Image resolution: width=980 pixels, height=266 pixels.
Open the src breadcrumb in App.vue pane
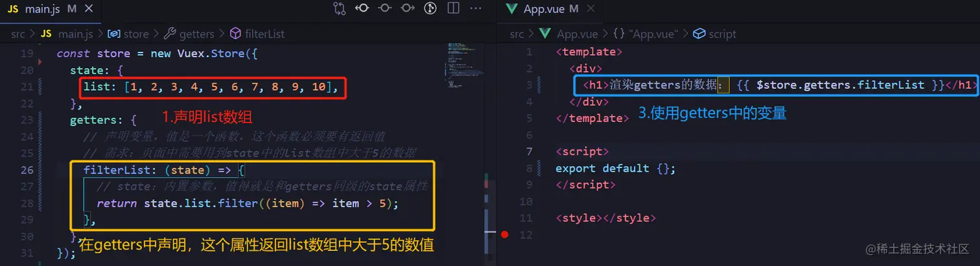click(517, 34)
